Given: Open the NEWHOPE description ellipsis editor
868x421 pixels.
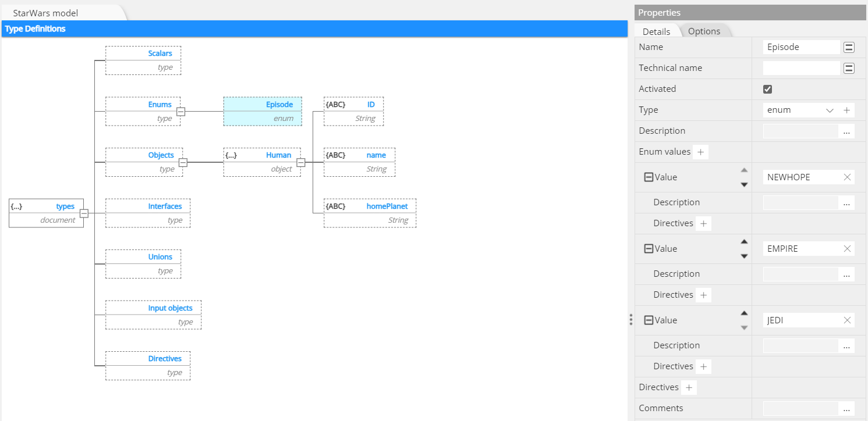Looking at the screenshot, I should (846, 202).
